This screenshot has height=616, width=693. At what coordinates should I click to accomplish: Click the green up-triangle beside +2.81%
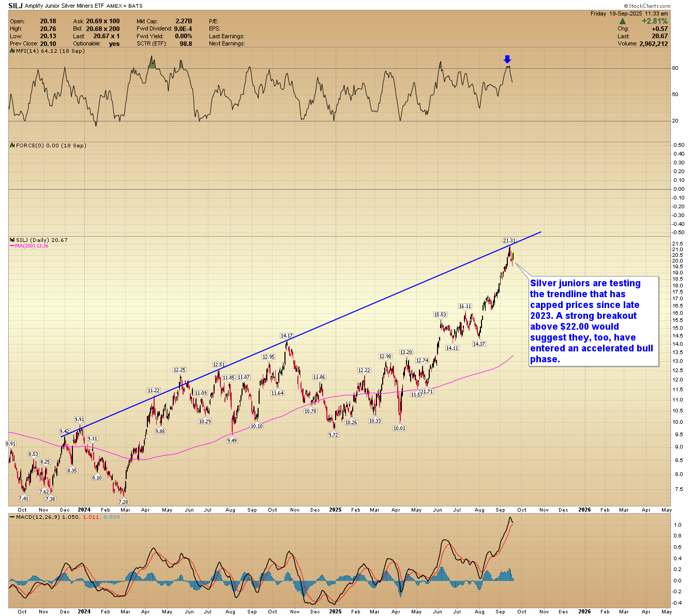click(x=623, y=21)
